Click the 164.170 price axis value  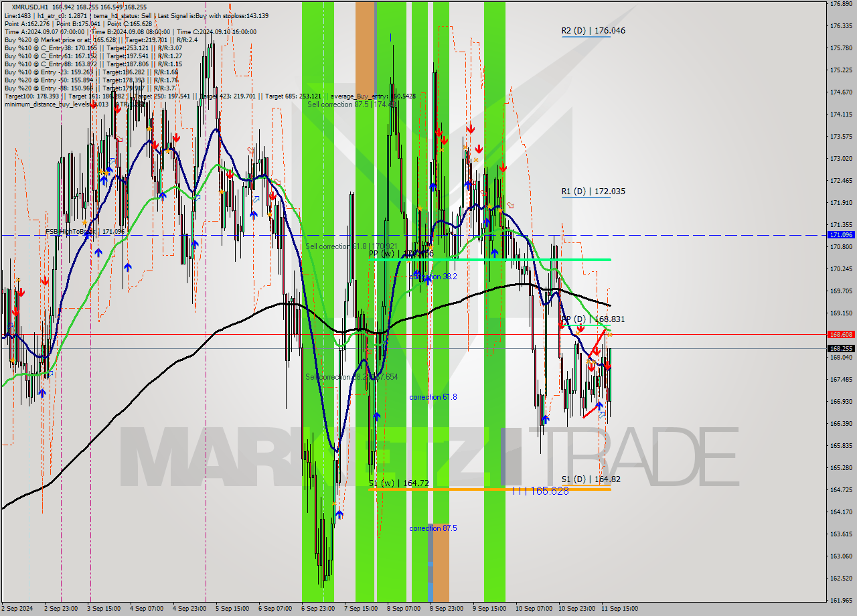coord(840,512)
